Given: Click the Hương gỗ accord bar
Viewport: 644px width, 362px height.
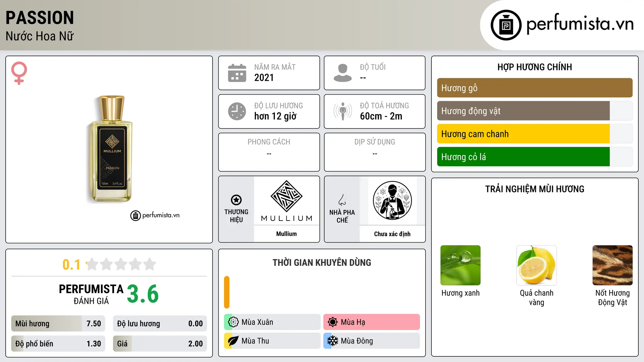Looking at the screenshot, I should [x=535, y=88].
